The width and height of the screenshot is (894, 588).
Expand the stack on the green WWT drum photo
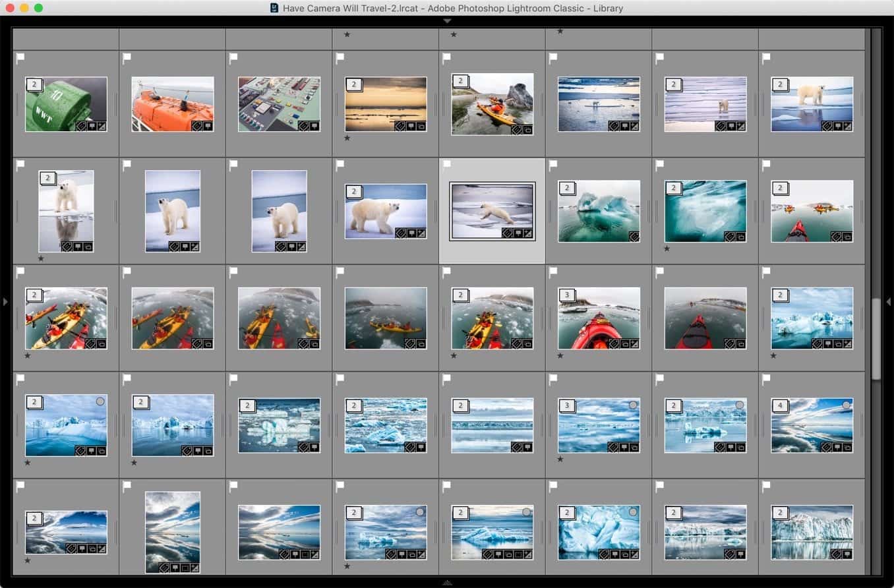point(34,85)
